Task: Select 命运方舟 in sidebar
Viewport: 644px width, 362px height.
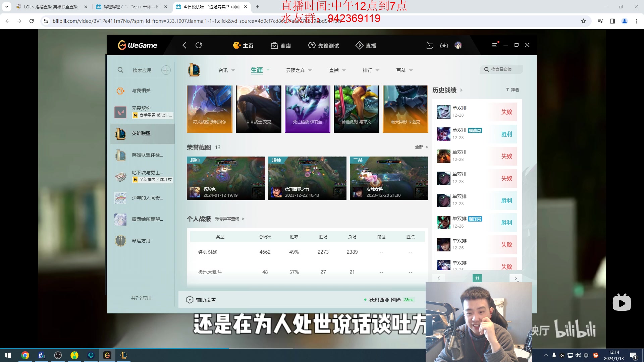Action: pyautogui.click(x=143, y=241)
